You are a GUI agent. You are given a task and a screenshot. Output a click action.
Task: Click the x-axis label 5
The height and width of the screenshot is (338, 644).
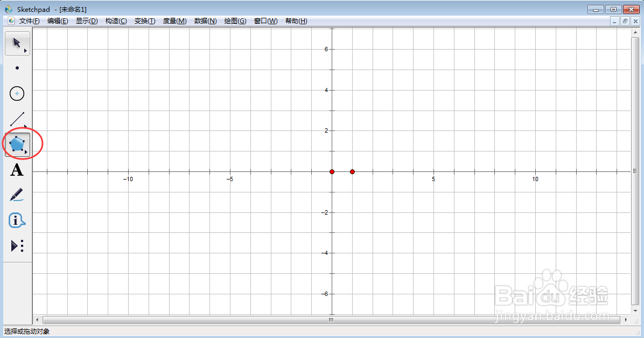pos(433,179)
